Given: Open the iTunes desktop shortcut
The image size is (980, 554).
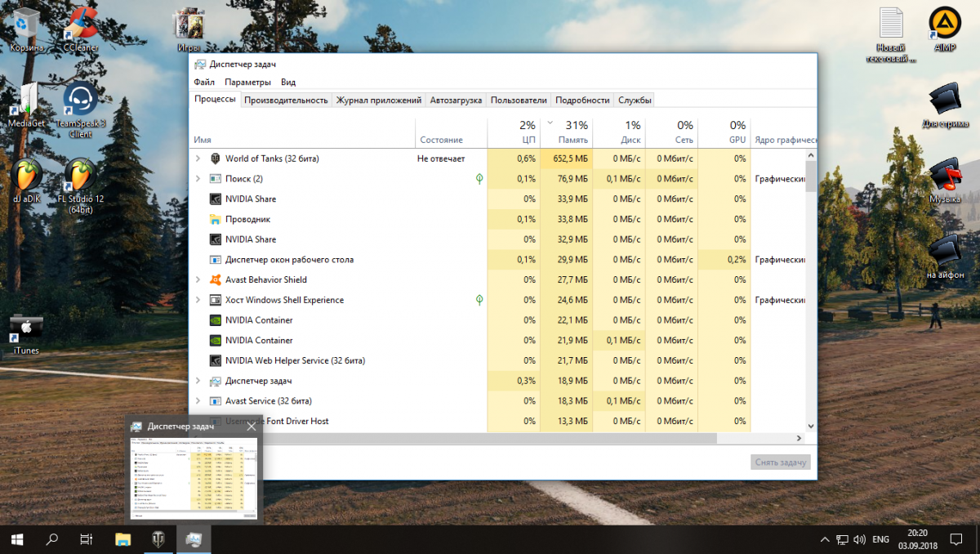Looking at the screenshot, I should [x=26, y=333].
